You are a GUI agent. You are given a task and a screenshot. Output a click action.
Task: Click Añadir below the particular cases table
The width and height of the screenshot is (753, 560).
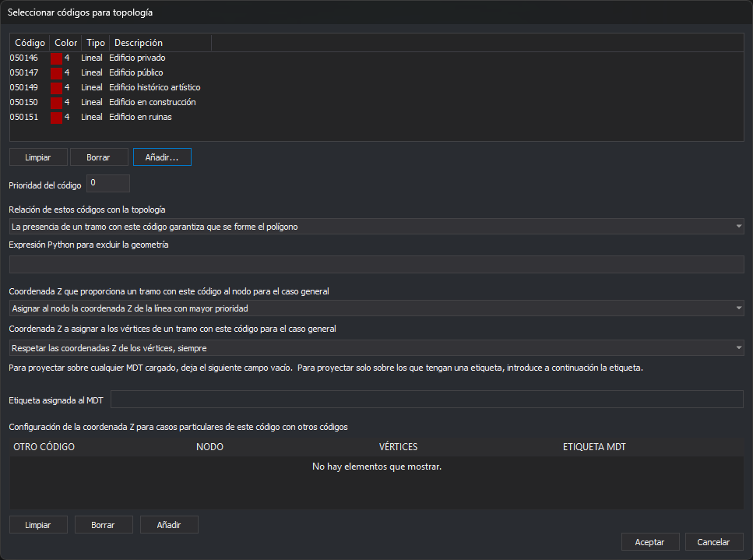point(169,525)
